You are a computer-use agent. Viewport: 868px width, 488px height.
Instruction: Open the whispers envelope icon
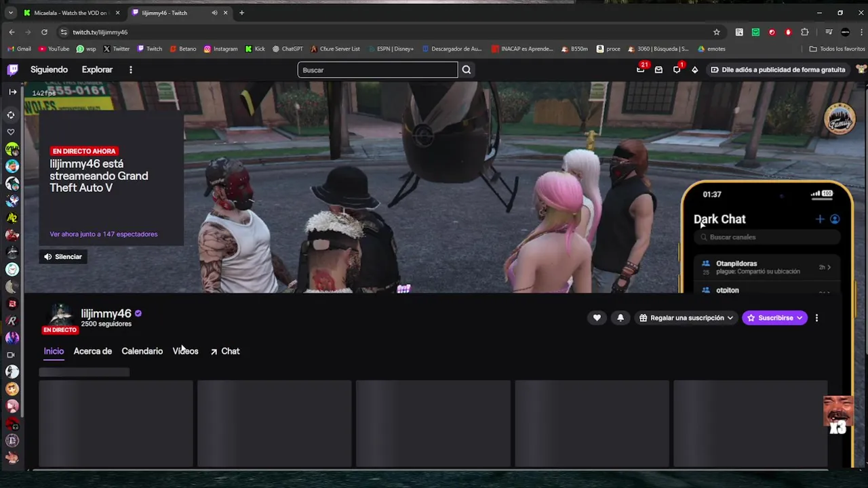pos(658,70)
